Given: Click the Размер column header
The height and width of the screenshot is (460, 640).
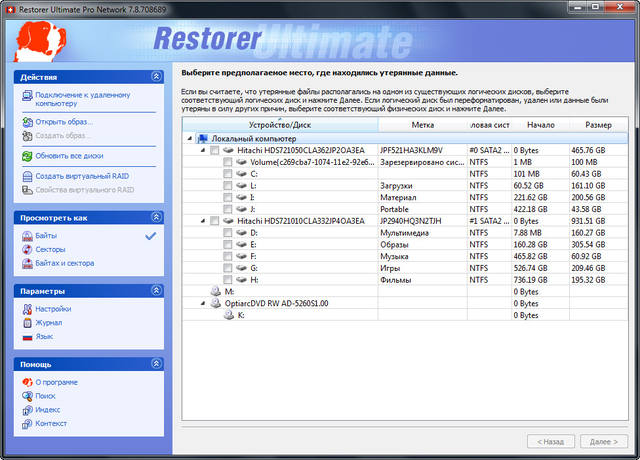Looking at the screenshot, I should [598, 126].
